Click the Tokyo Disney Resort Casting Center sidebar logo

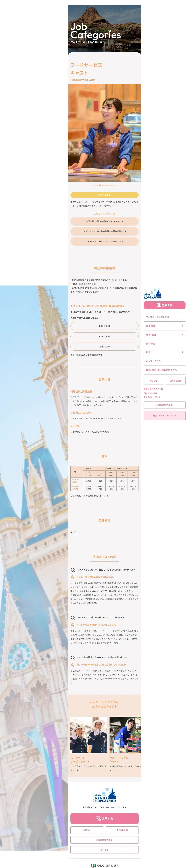152,293
